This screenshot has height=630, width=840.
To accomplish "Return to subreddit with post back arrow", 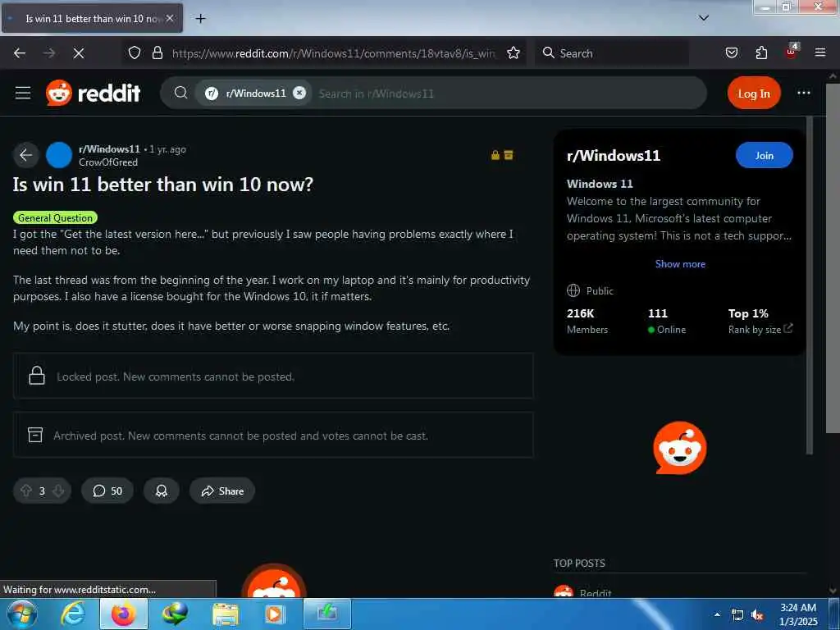I will (x=25, y=155).
